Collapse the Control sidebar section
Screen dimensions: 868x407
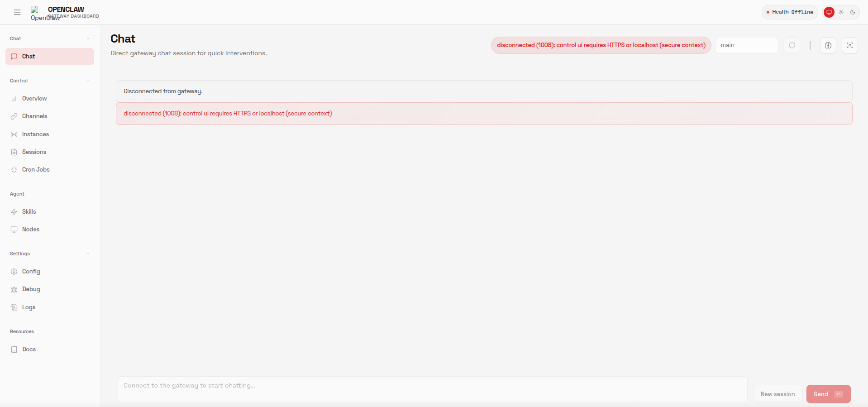[88, 81]
